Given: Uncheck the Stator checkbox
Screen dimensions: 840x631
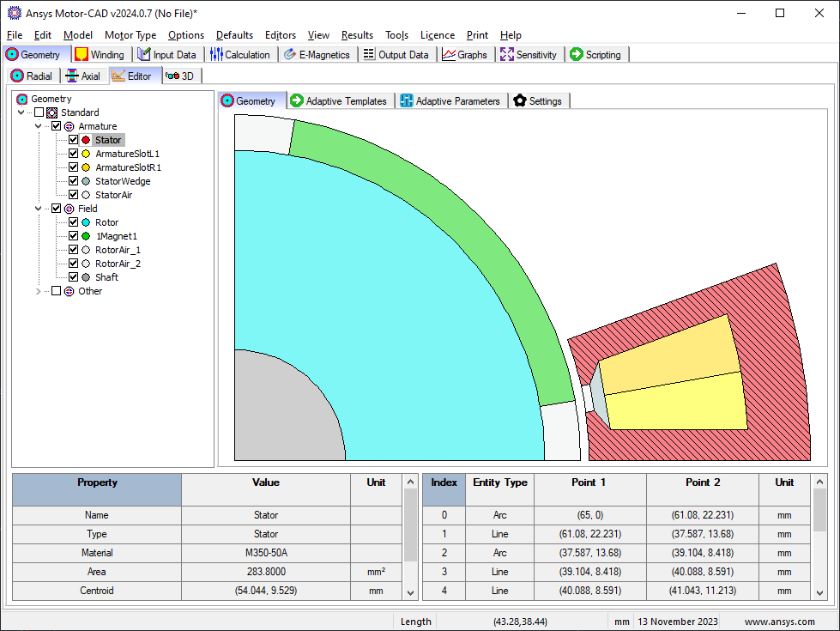Looking at the screenshot, I should (74, 140).
